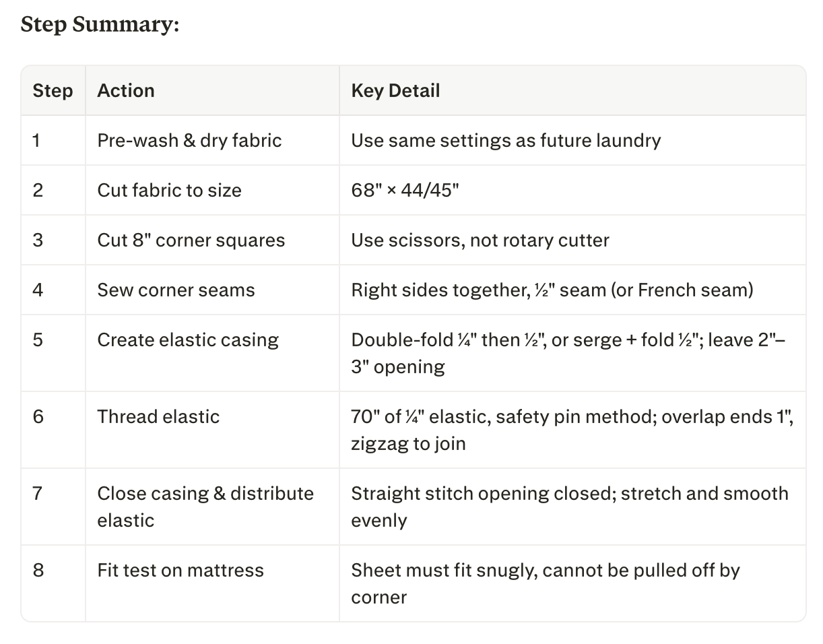Click the 70" of ¼" elastic detail cell

point(572,430)
